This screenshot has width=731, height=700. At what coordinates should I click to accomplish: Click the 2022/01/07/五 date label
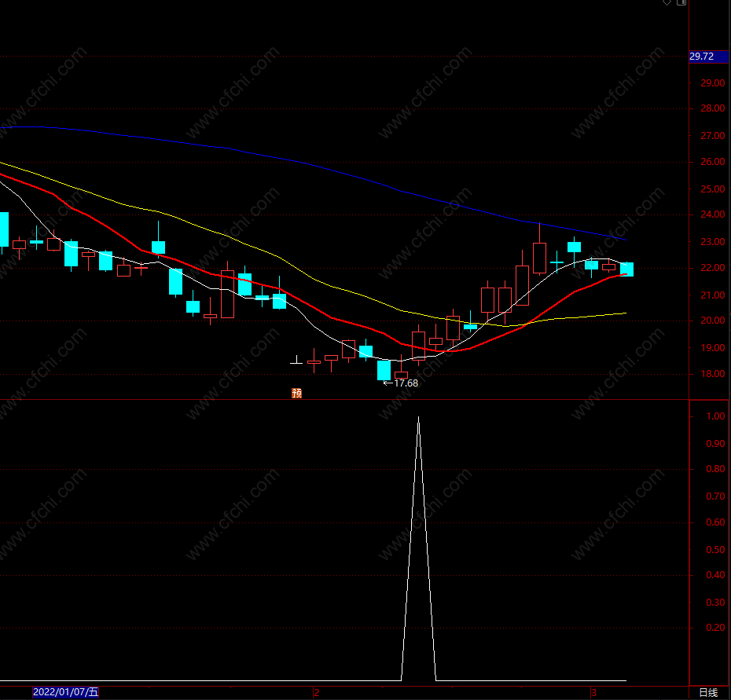66,691
